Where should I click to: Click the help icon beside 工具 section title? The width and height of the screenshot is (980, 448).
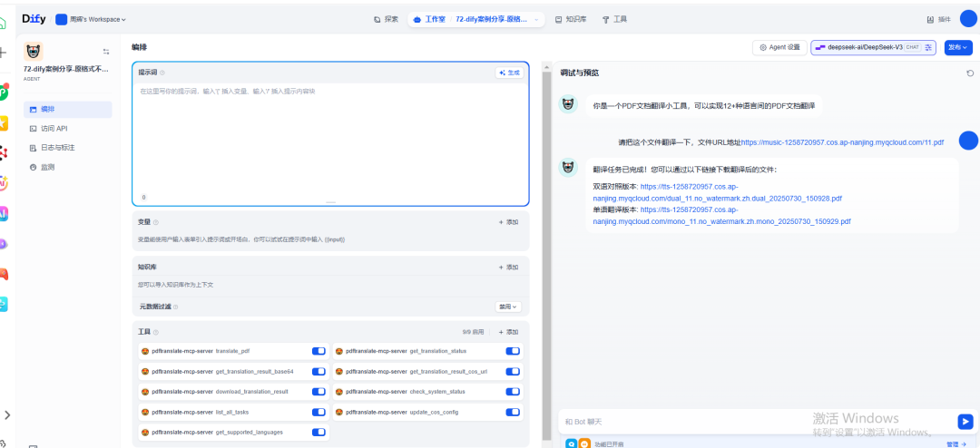[x=156, y=333]
